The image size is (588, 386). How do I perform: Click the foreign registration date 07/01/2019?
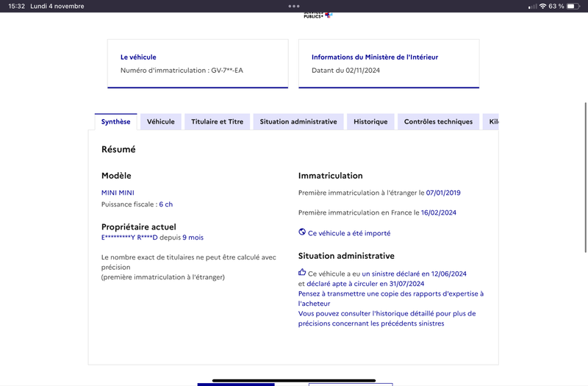coord(443,193)
